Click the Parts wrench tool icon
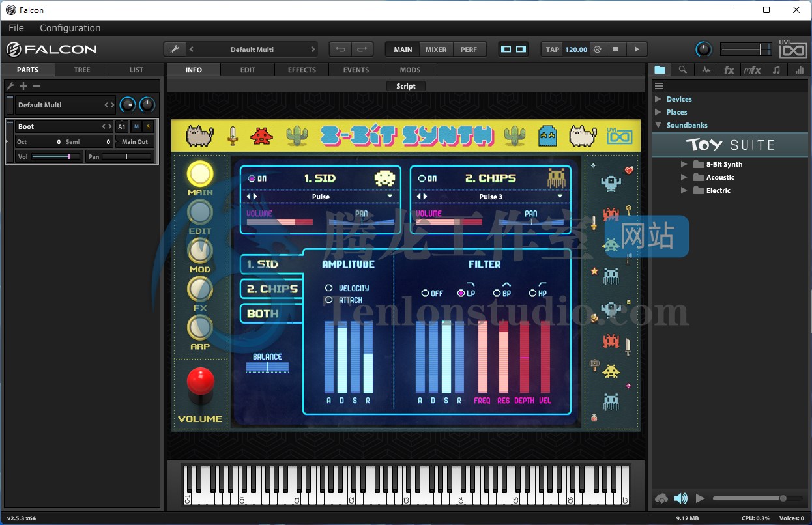This screenshot has width=812, height=525. pos(10,86)
